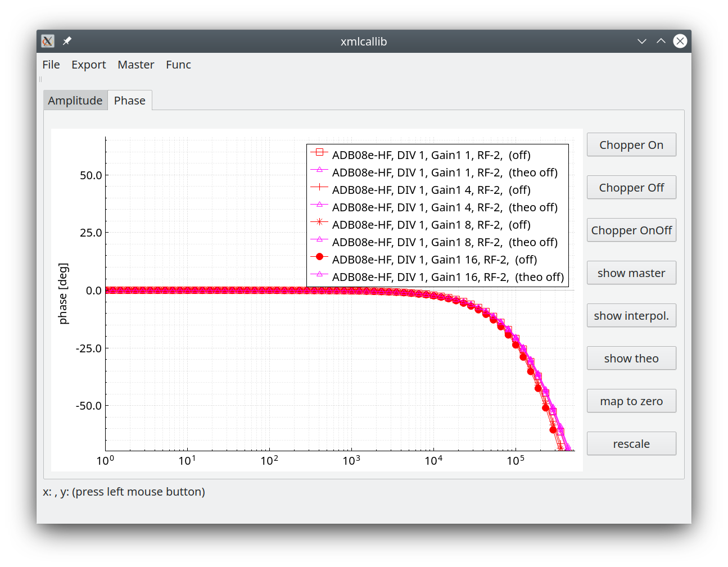
Task: Open the Func menu
Action: (178, 65)
